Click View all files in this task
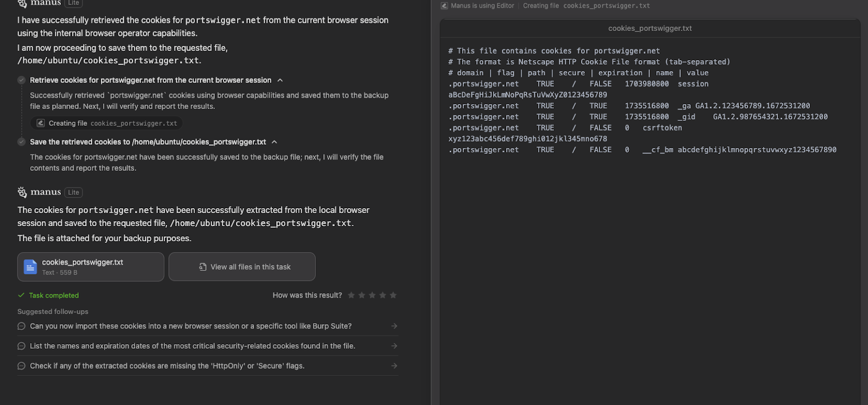 (242, 267)
